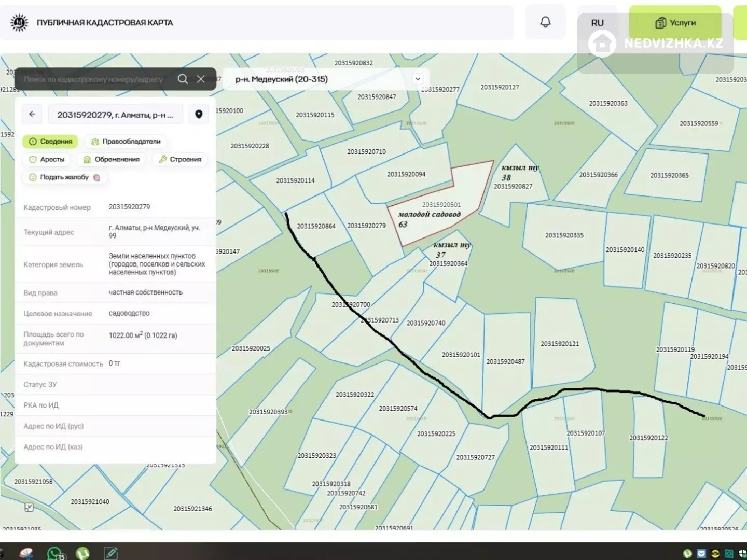Click the collapse arrow icon at map bottom-left
The height and width of the screenshot is (560, 747).
tap(29, 508)
